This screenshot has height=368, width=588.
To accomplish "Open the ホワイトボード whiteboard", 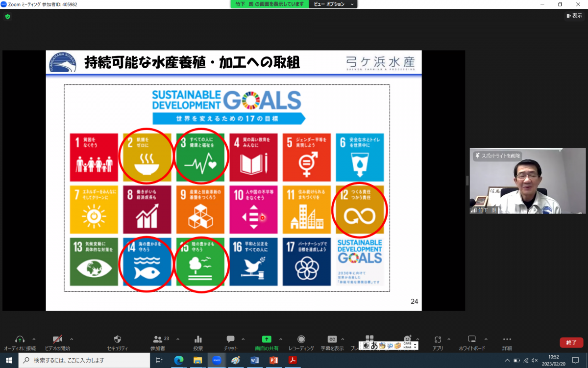I will (x=472, y=339).
